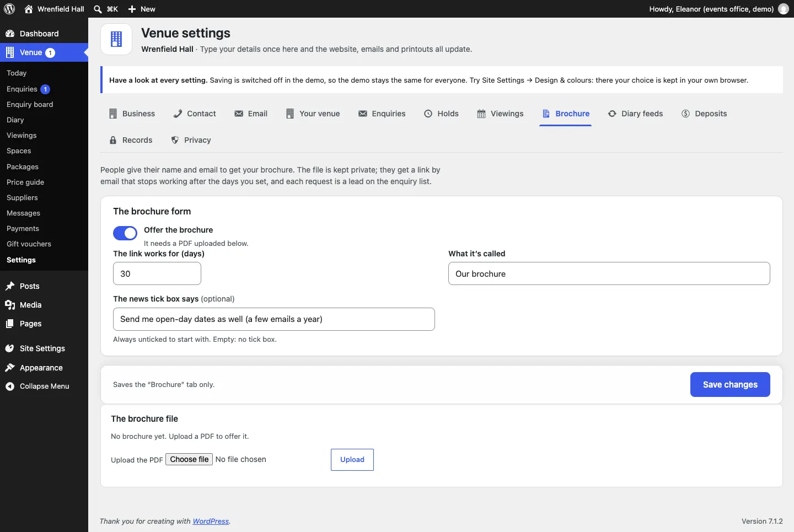Switch to the Privacy tab
The width and height of the screenshot is (794, 532).
191,140
